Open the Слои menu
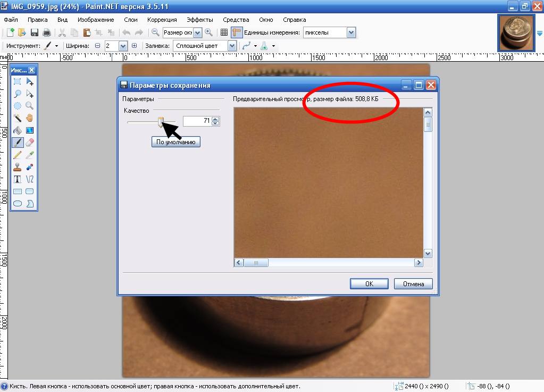Image resolution: width=544 pixels, height=392 pixels. [x=131, y=20]
